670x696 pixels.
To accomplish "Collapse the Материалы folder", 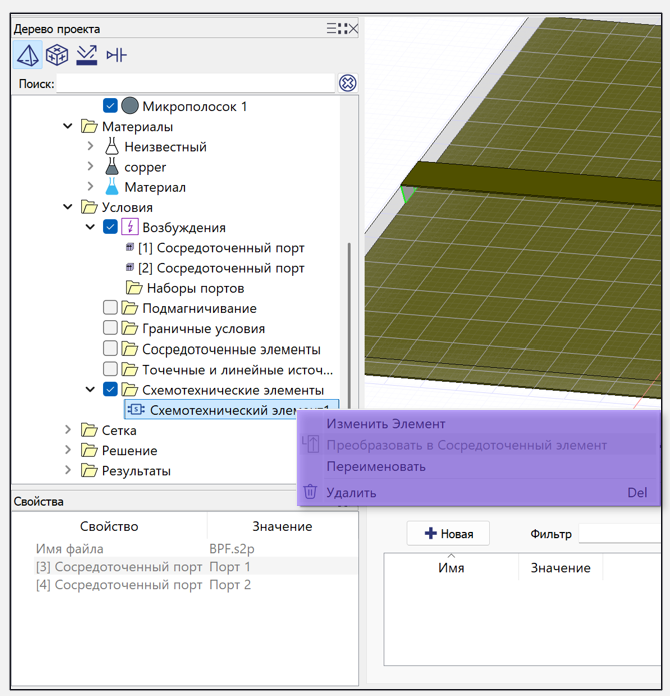I will 68,127.
